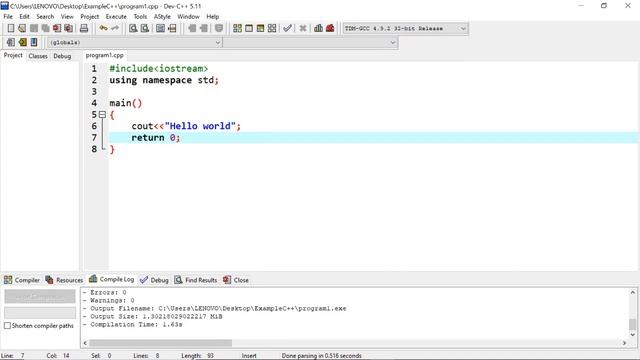
Task: Undo the last edit
Action: point(103,28)
